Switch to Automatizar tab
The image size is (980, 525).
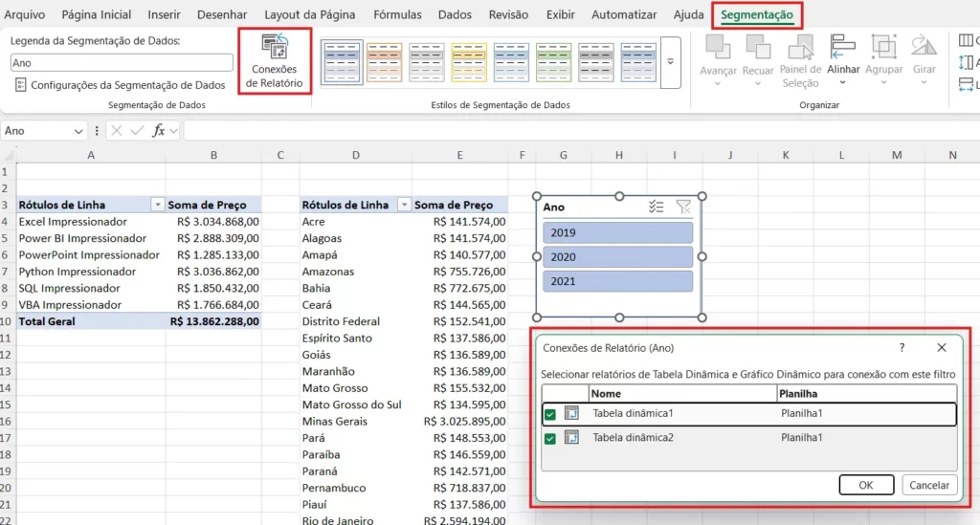[x=624, y=14]
